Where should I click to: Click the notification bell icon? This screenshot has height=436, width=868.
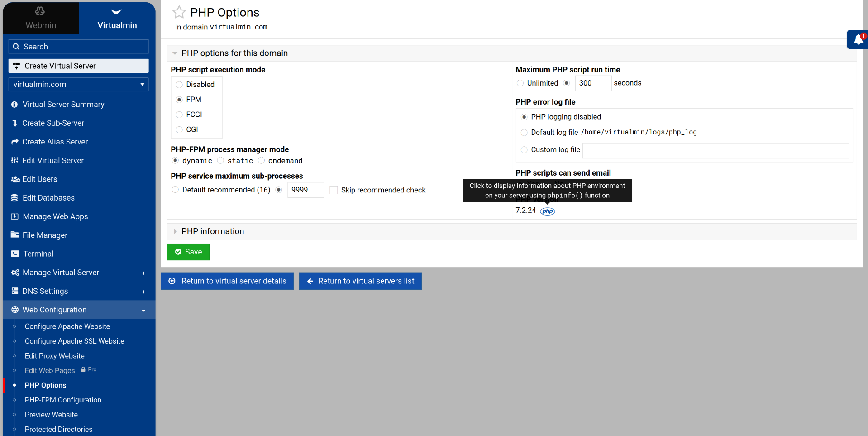(x=858, y=40)
